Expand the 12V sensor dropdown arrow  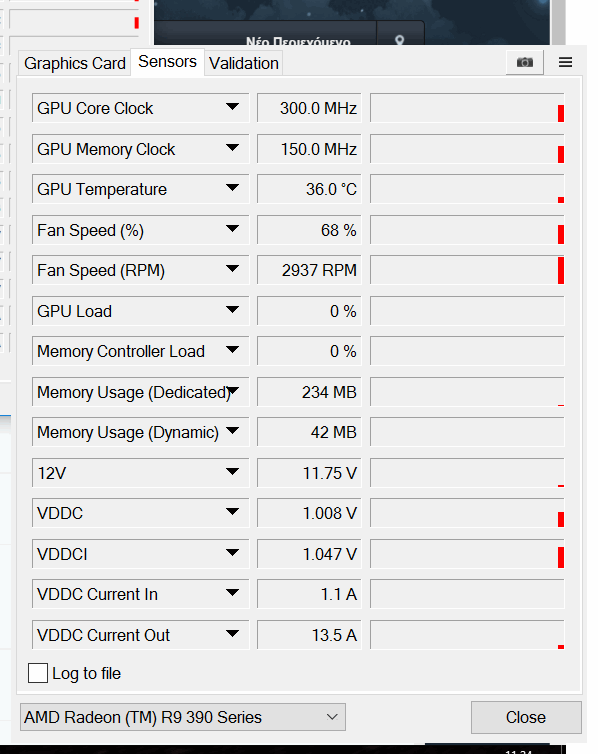[x=233, y=471]
